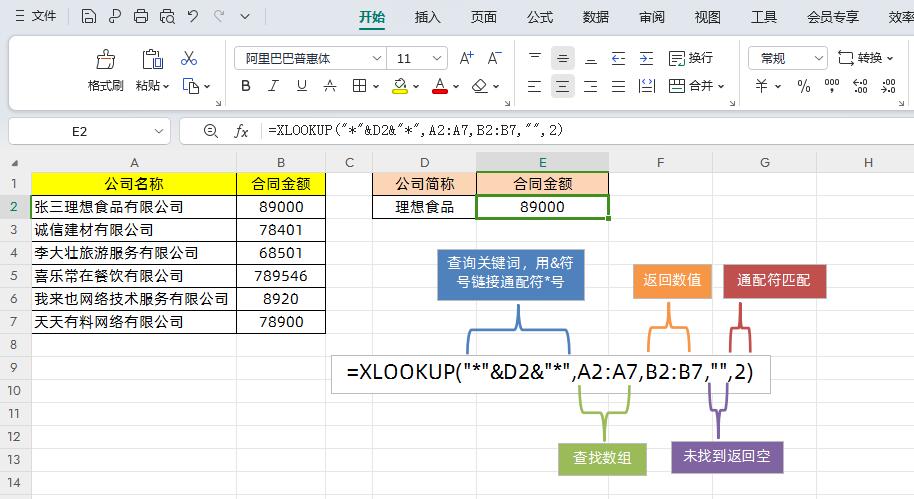Viewport: 914px width, 499px height.
Task: Click the select-all corner triangle
Action: 15,163
